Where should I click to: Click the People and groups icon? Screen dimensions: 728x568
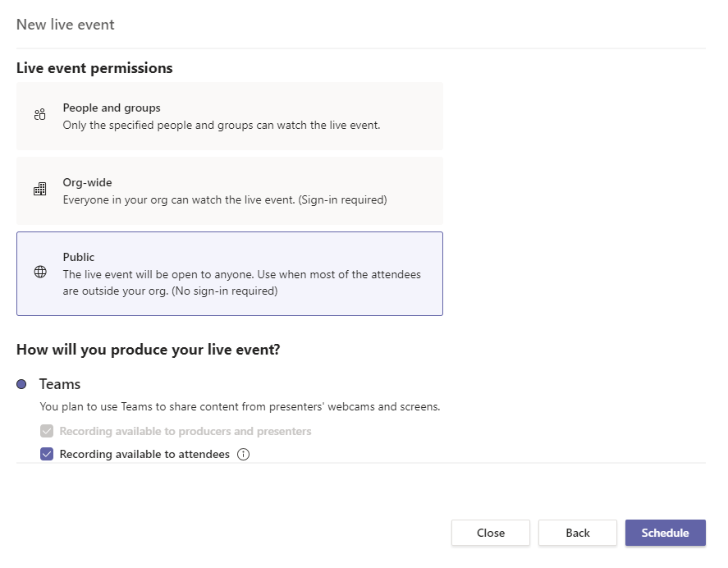(40, 114)
